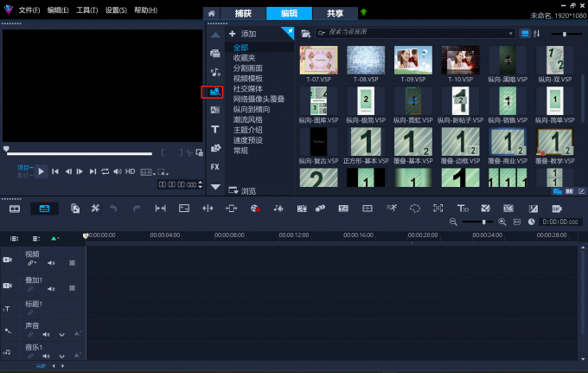Click the Undo arrow in timeline toolbar

(x=113, y=209)
